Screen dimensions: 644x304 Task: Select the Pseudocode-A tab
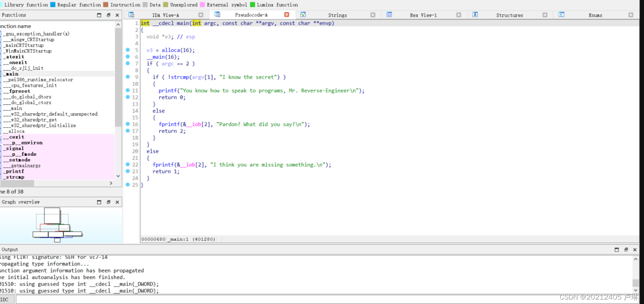(x=251, y=15)
